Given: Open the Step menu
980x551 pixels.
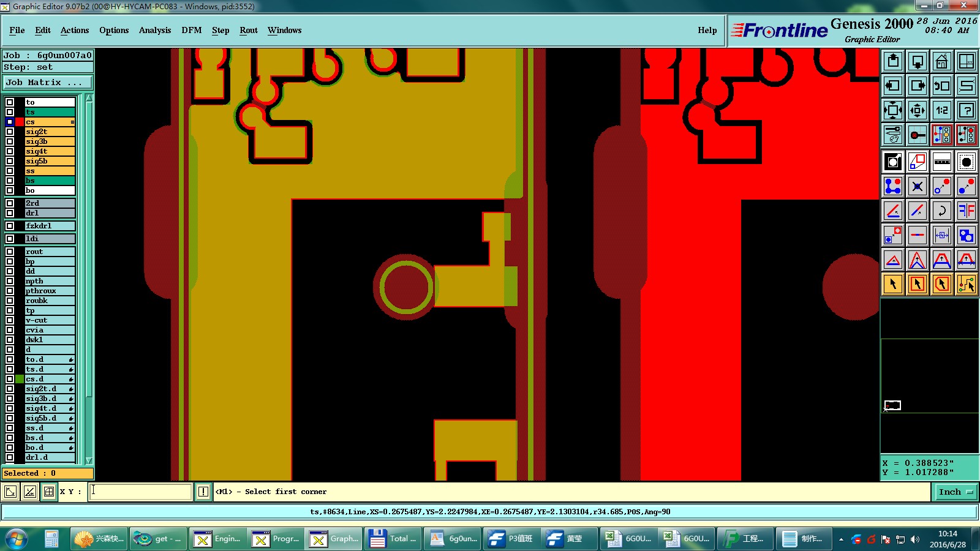Looking at the screenshot, I should click(x=221, y=30).
